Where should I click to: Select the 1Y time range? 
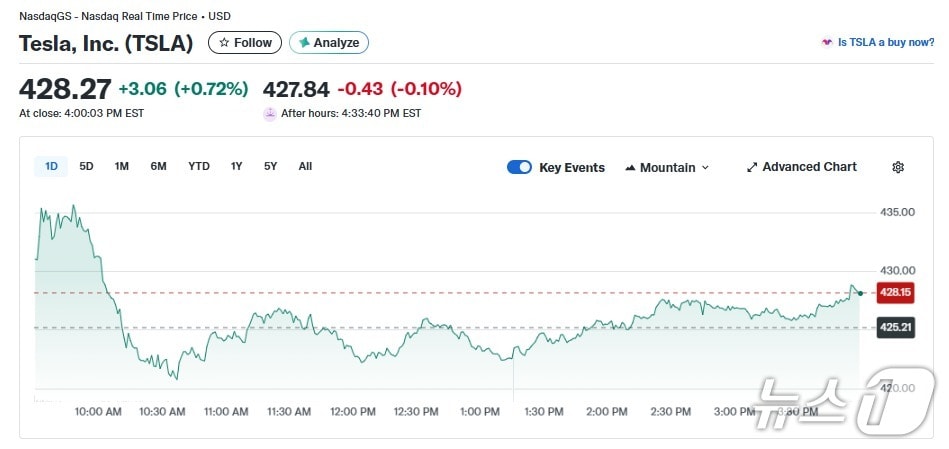[x=236, y=166]
